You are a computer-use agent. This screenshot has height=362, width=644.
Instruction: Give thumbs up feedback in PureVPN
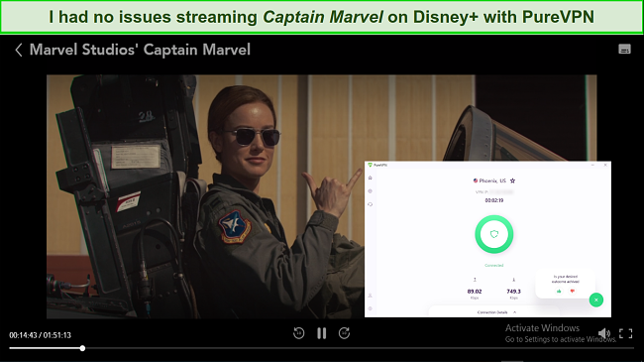pos(559,291)
